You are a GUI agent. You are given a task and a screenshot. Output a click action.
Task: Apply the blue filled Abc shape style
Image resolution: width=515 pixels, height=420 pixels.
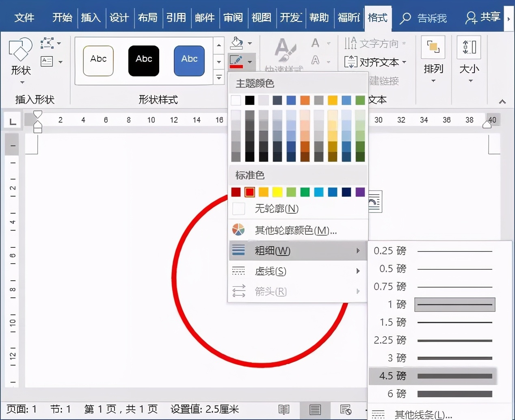pyautogui.click(x=189, y=61)
